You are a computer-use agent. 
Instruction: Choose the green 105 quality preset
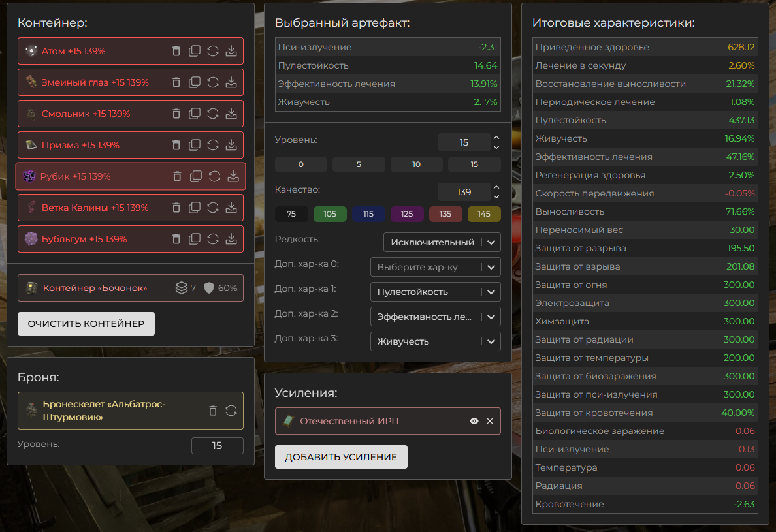pos(330,213)
